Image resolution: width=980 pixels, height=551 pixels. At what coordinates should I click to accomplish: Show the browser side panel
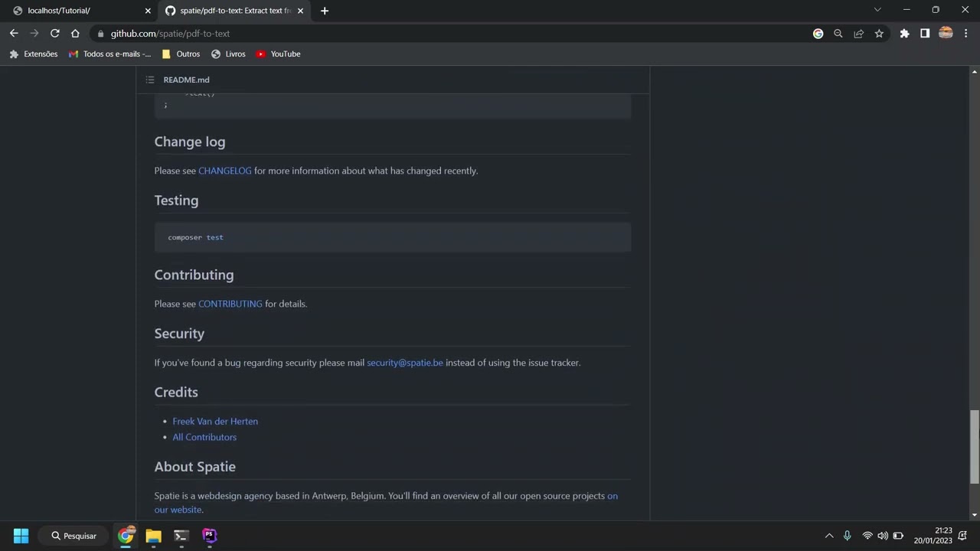(x=925, y=34)
